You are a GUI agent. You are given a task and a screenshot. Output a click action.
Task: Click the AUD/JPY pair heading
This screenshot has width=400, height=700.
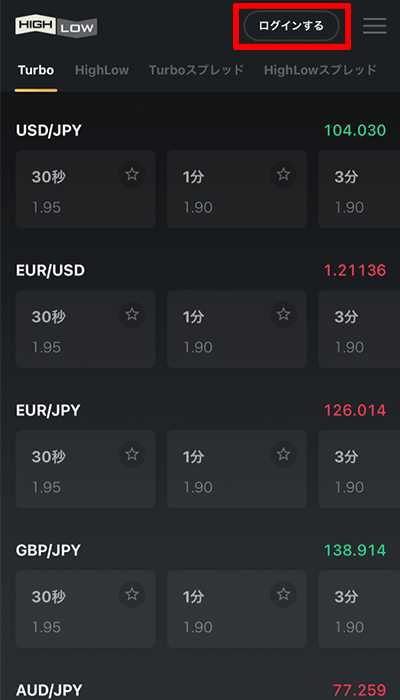[x=49, y=690]
